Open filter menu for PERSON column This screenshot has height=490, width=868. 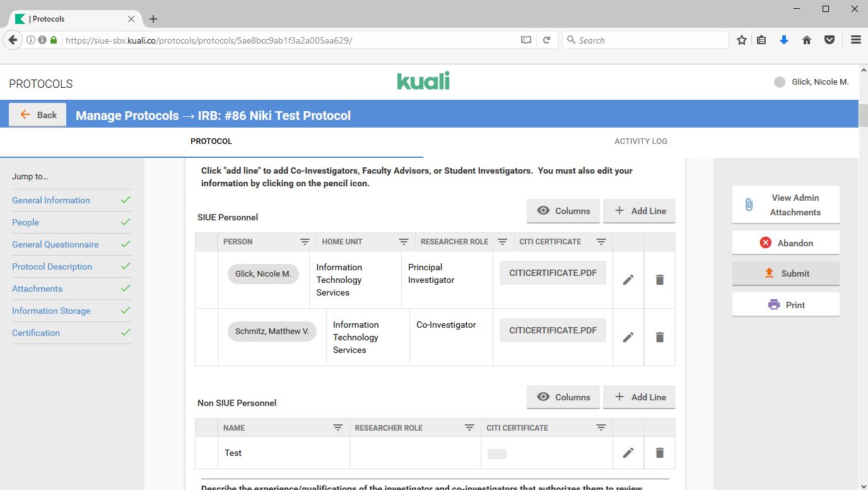[x=305, y=242]
